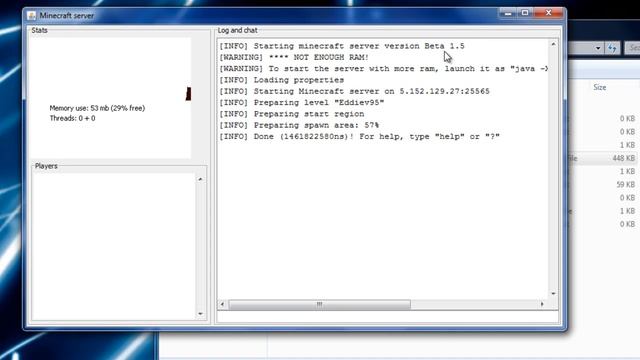Screen dimensions: 640x360
Task: Close the Minecraft server window
Action: click(x=549, y=13)
